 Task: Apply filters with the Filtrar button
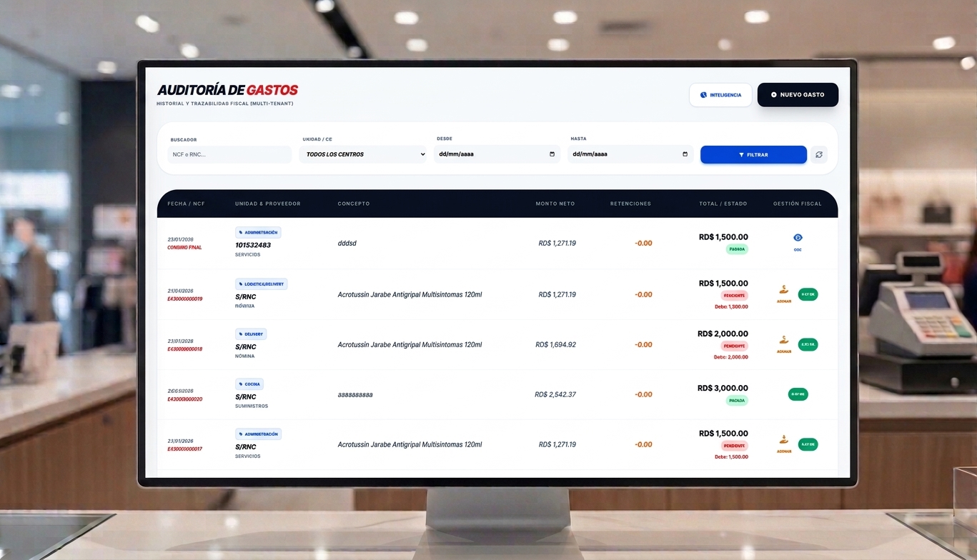(753, 154)
